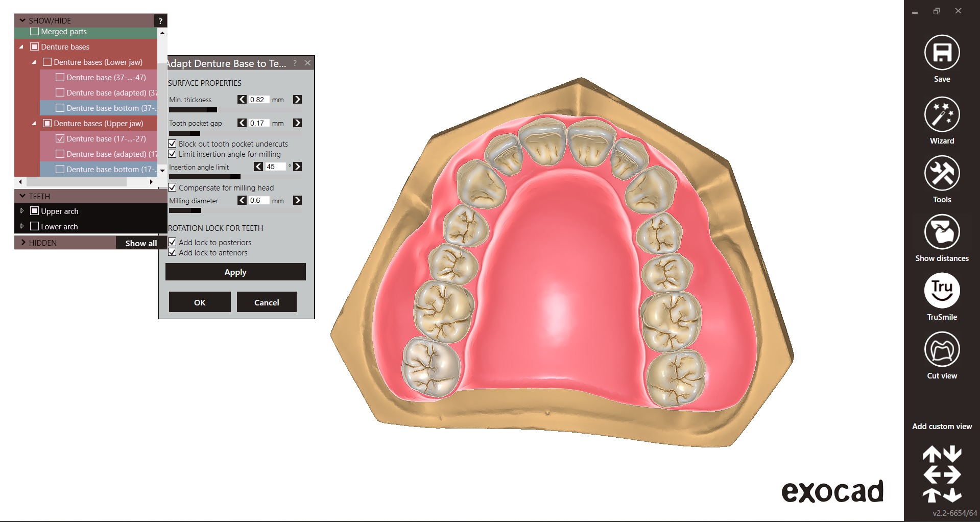Open the TruSmile rendering option
980x522 pixels.
(x=942, y=291)
